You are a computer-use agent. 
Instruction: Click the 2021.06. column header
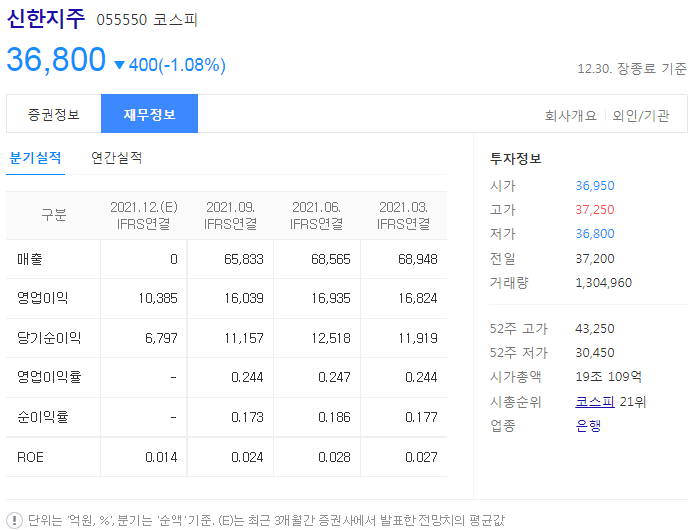316,215
